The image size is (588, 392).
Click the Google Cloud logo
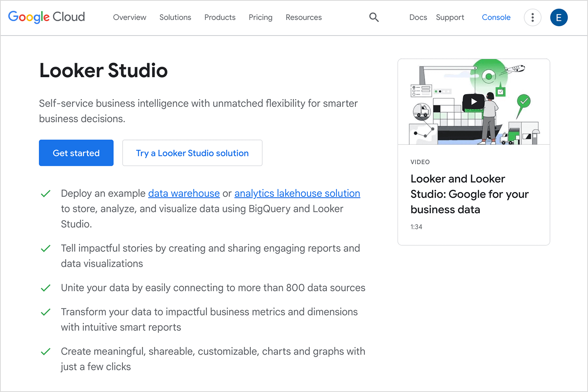pos(47,17)
